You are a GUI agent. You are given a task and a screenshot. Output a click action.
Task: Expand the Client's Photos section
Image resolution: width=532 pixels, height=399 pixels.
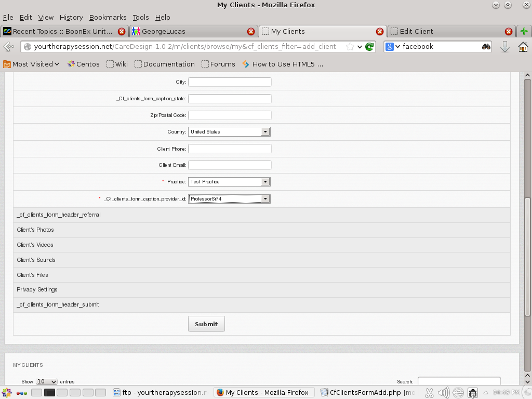click(x=35, y=230)
